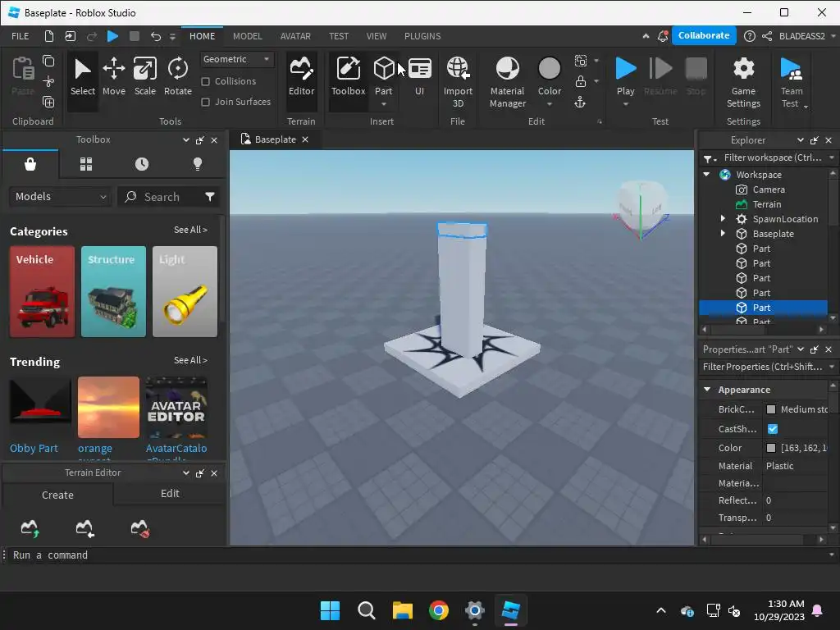Click the terrain Import icon
Image resolution: width=840 pixels, height=630 pixels.
(84, 528)
